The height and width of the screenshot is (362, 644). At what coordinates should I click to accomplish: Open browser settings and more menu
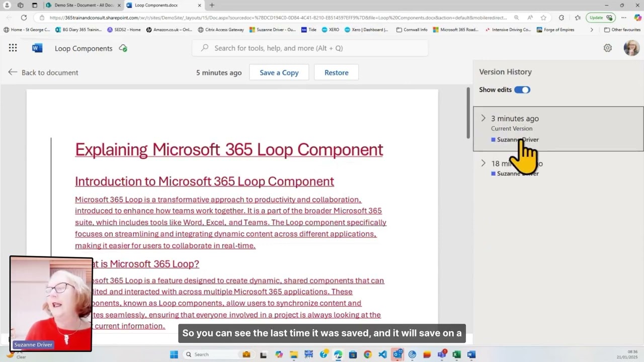[x=624, y=18]
